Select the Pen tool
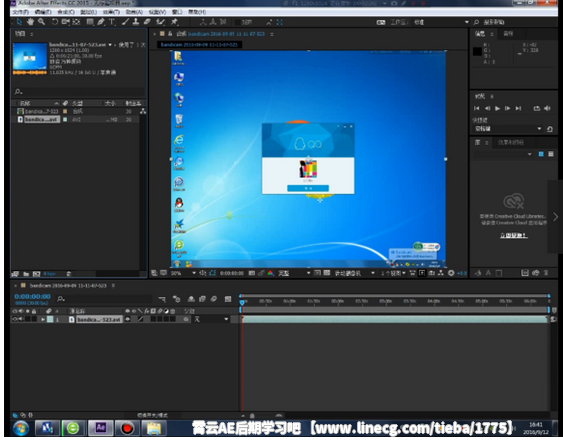Viewport: 563px width, 447px height. point(101,22)
